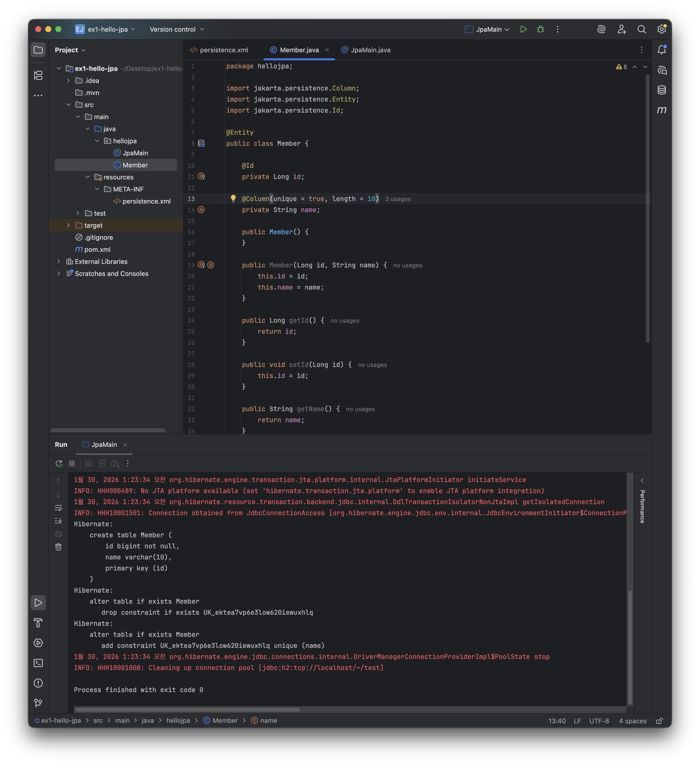Image resolution: width=700 pixels, height=765 pixels.
Task: Collapse the hellojpa package node
Action: (97, 141)
